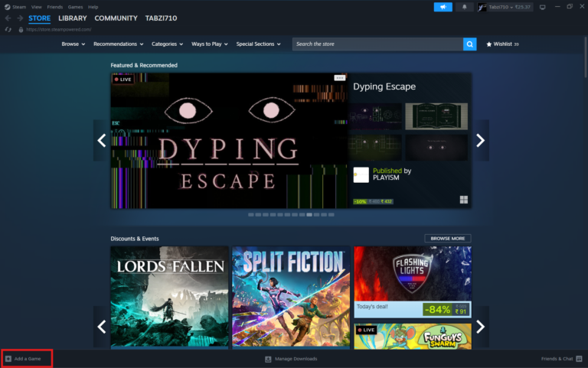Image resolution: width=588 pixels, height=368 pixels.
Task: Open the Friends & Chat label
Action: click(x=557, y=359)
